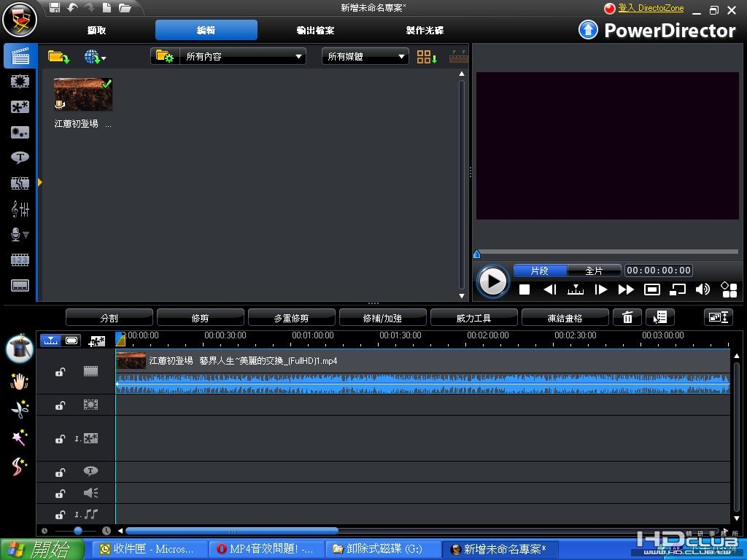Switch to the 擷取 tab
Screen dimensions: 747x560
click(97, 30)
